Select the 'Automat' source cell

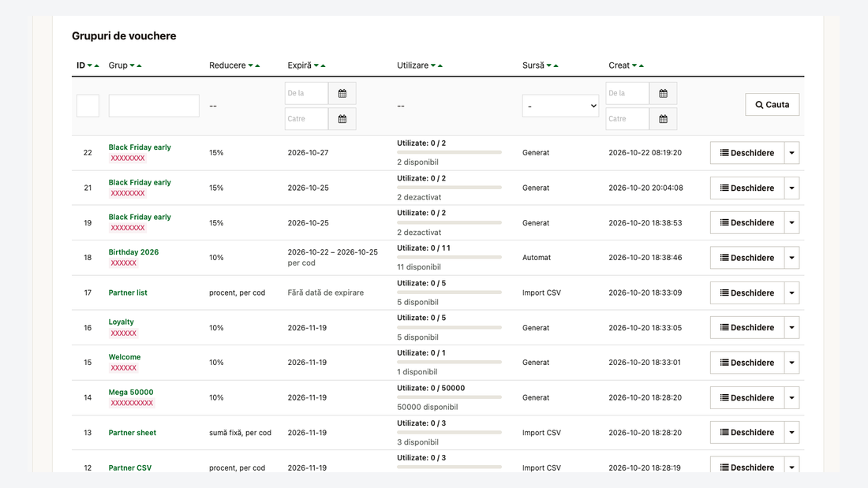click(537, 258)
